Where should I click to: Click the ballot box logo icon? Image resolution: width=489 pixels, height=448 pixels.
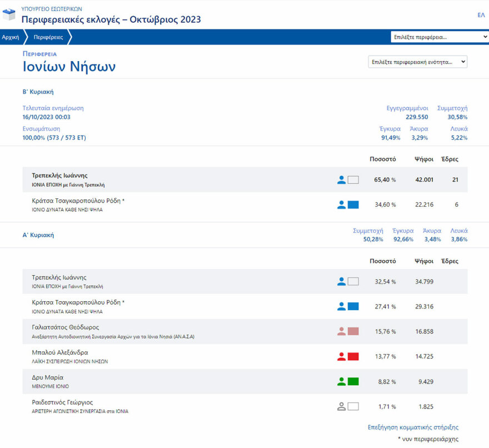9,14
